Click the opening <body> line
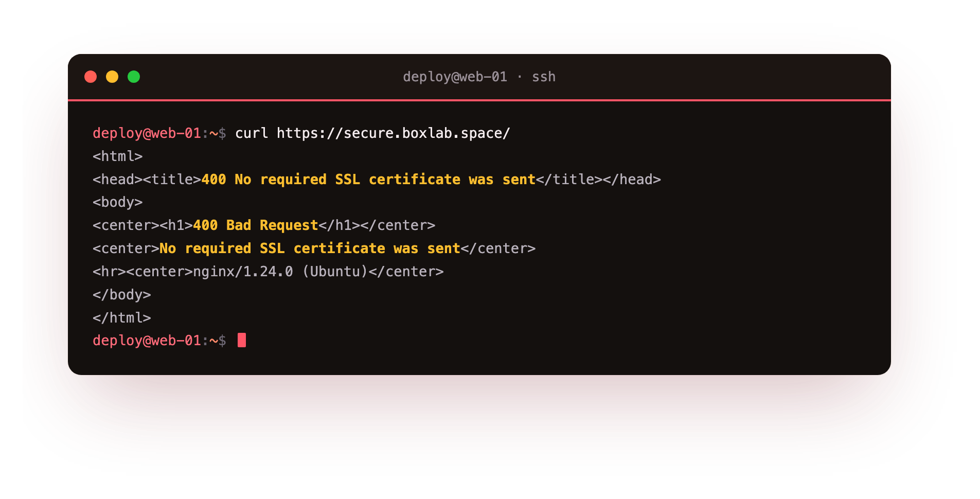Image resolution: width=980 pixels, height=499 pixels. pyautogui.click(x=117, y=202)
